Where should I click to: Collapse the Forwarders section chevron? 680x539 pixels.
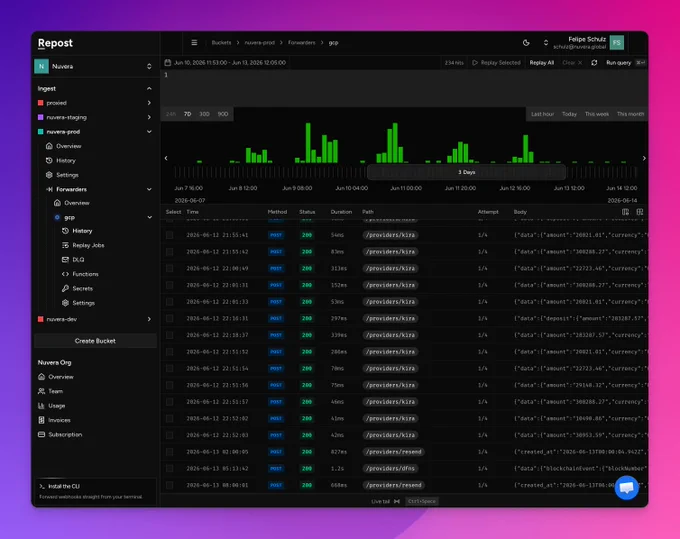tap(149, 189)
